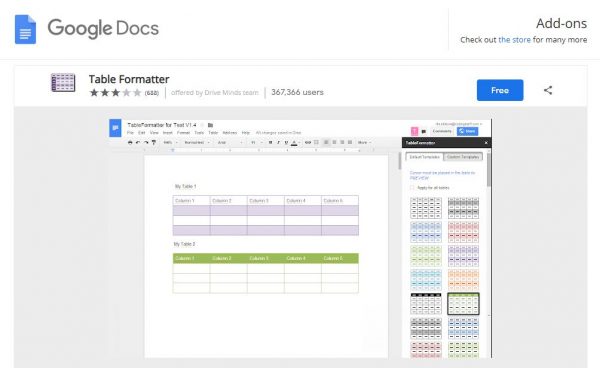Click the blue Free install button

pyautogui.click(x=500, y=90)
